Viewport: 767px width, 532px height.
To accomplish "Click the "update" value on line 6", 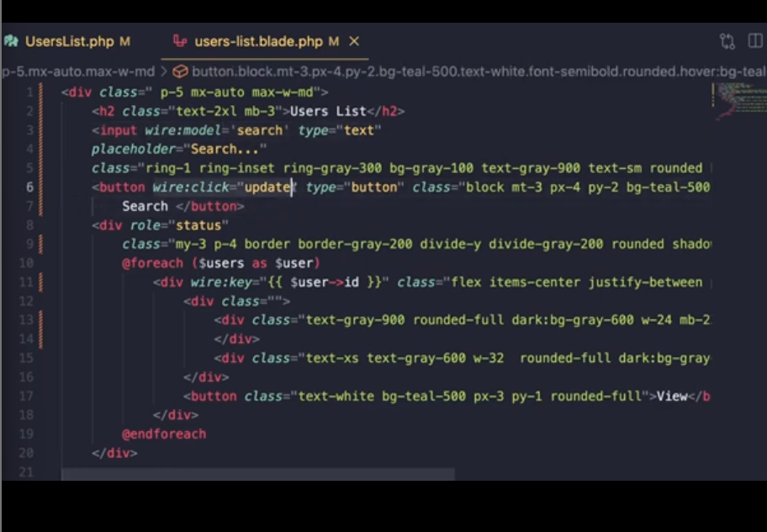I will [267, 187].
